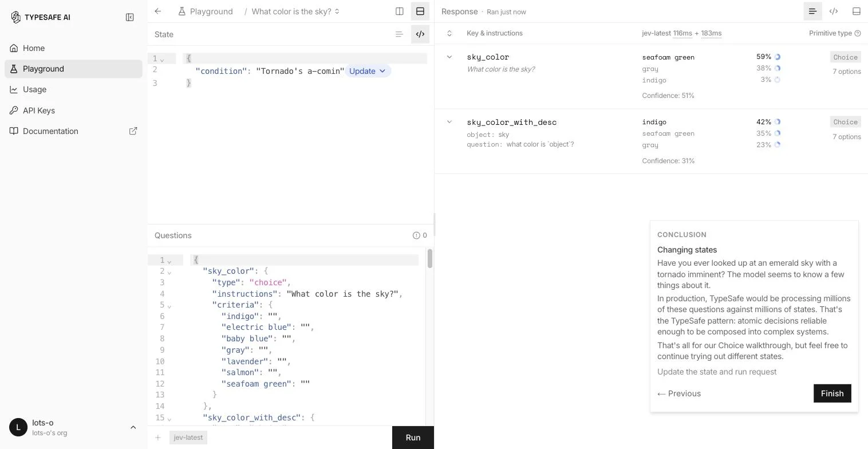
Task: Switch to stacked row layout icon
Action: point(420,11)
